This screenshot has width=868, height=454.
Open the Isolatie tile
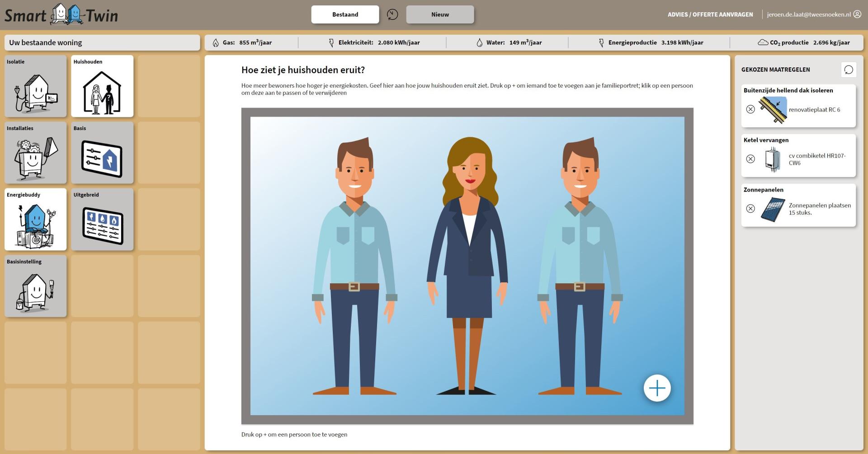pyautogui.click(x=35, y=86)
